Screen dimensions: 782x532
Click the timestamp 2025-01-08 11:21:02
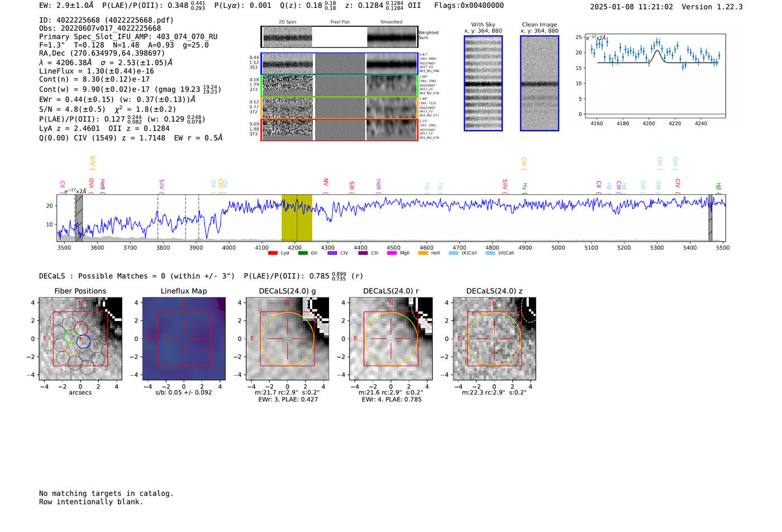tap(631, 7)
